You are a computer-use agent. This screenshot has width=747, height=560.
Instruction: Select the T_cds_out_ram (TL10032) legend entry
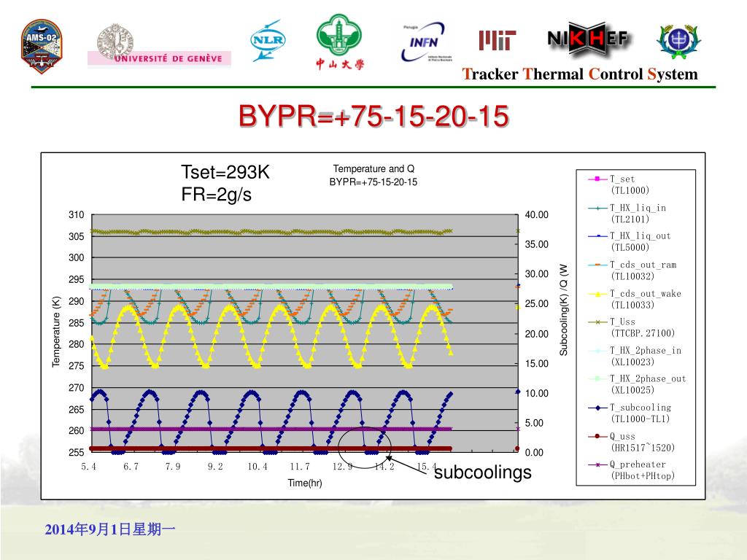point(632,271)
